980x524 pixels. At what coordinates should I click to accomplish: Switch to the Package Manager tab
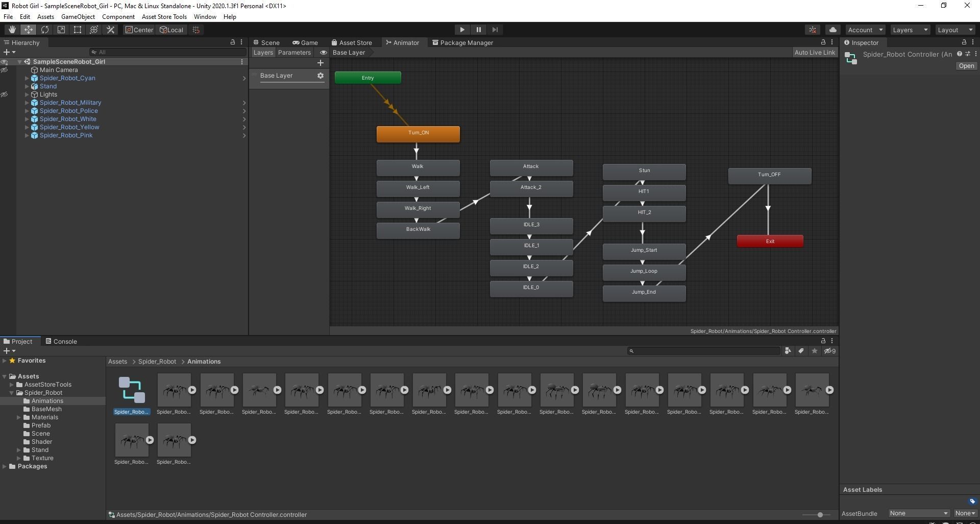[462, 43]
